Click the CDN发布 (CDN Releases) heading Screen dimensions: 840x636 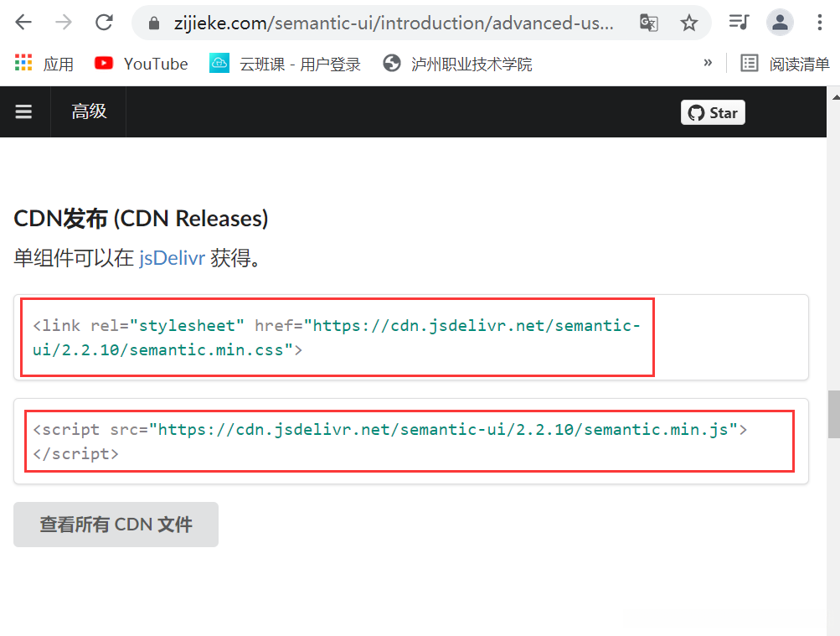[141, 219]
